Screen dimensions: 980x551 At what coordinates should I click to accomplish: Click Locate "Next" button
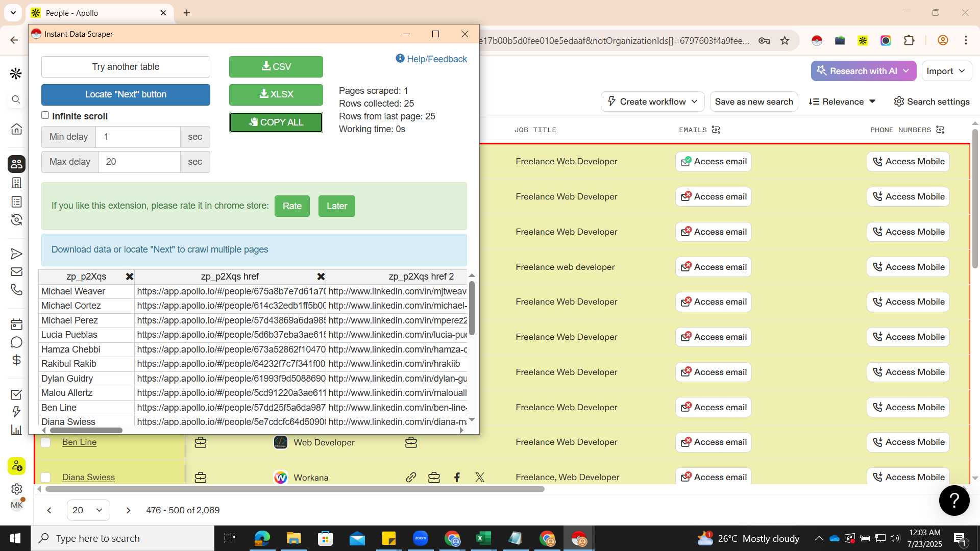[x=126, y=94]
